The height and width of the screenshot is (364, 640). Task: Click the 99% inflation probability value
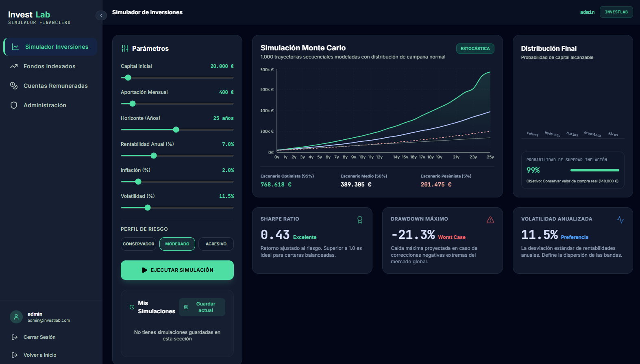coord(533,170)
